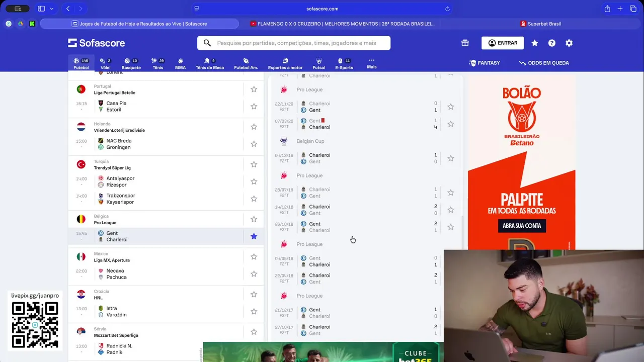
Task: Favorite the Istra vs Varaždin match
Action: click(x=254, y=311)
